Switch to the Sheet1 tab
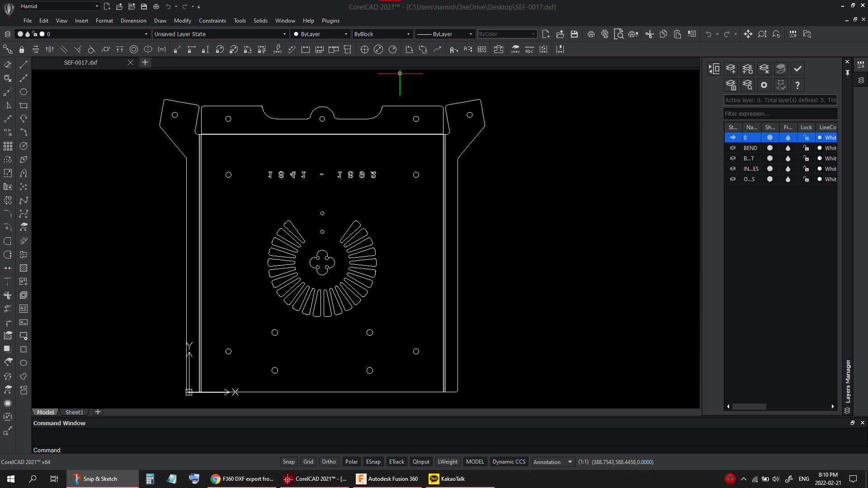 click(x=74, y=412)
